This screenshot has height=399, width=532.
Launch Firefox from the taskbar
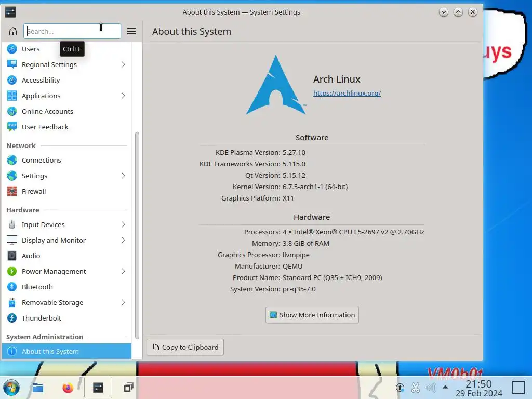pyautogui.click(x=68, y=388)
